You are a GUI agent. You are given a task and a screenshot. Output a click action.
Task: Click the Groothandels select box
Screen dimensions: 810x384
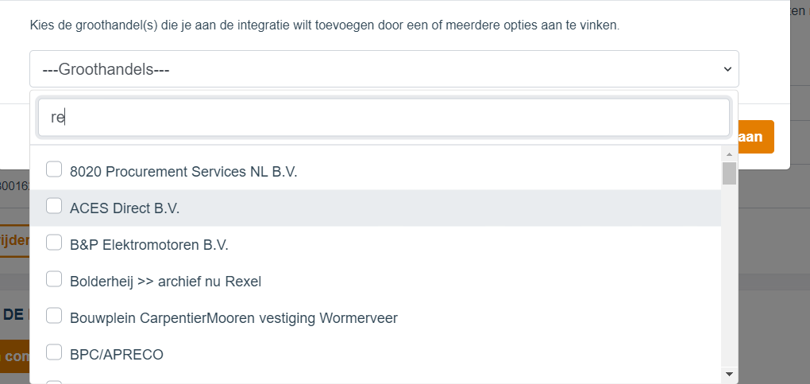click(x=384, y=69)
